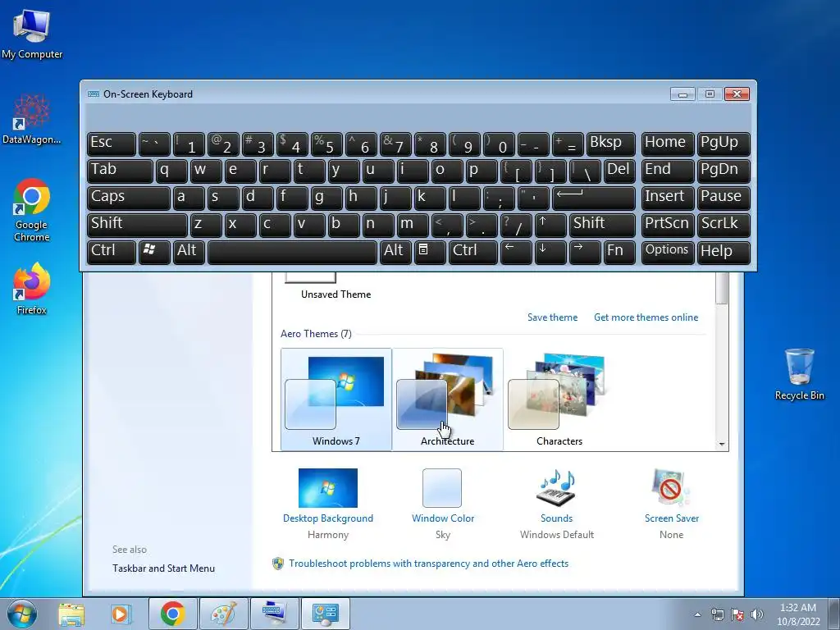Select the Characters theme
840x630 pixels.
point(559,399)
